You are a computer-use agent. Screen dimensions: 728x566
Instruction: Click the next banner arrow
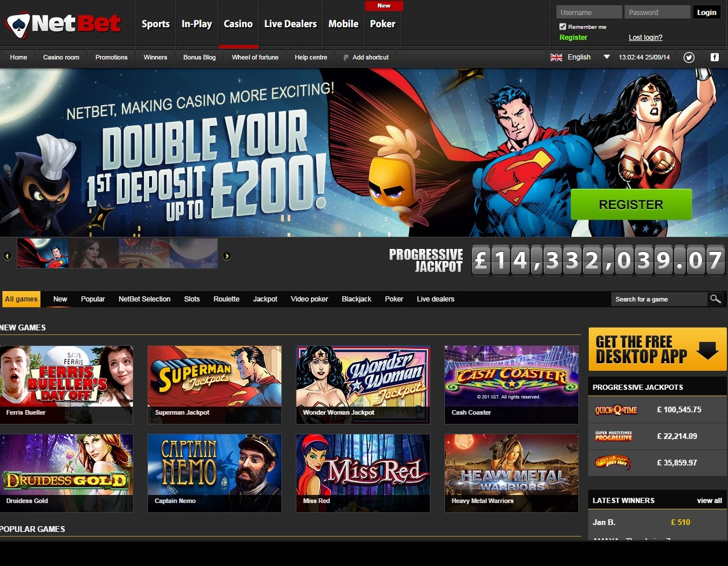(227, 256)
